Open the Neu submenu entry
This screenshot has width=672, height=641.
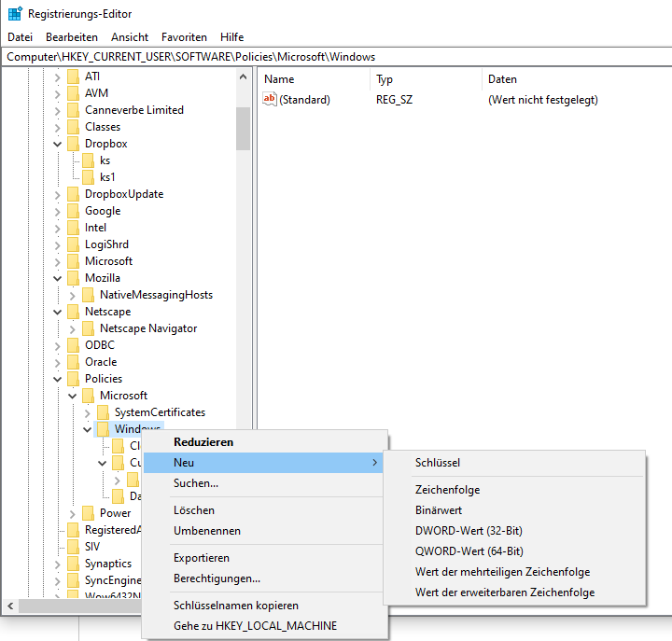(x=263, y=463)
